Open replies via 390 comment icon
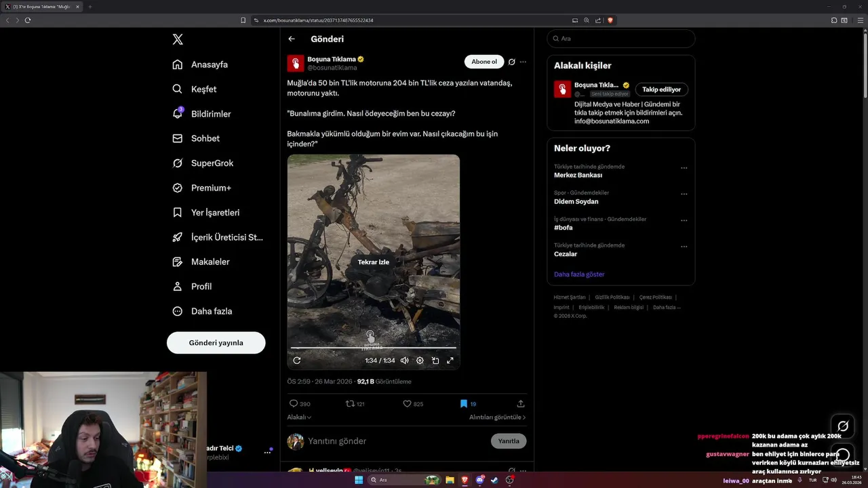 pyautogui.click(x=300, y=403)
